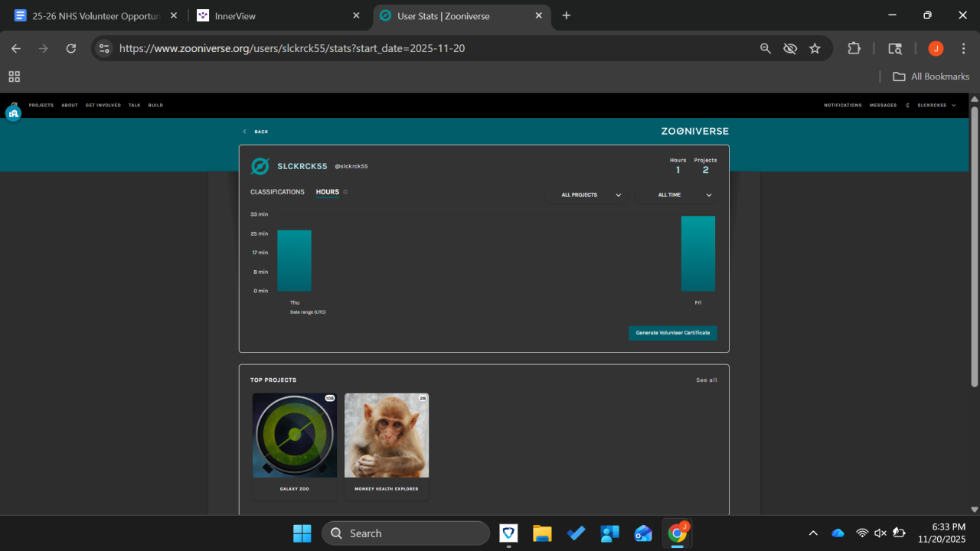The height and width of the screenshot is (551, 980).
Task: Open File Explorer from the taskbar
Action: tap(542, 533)
